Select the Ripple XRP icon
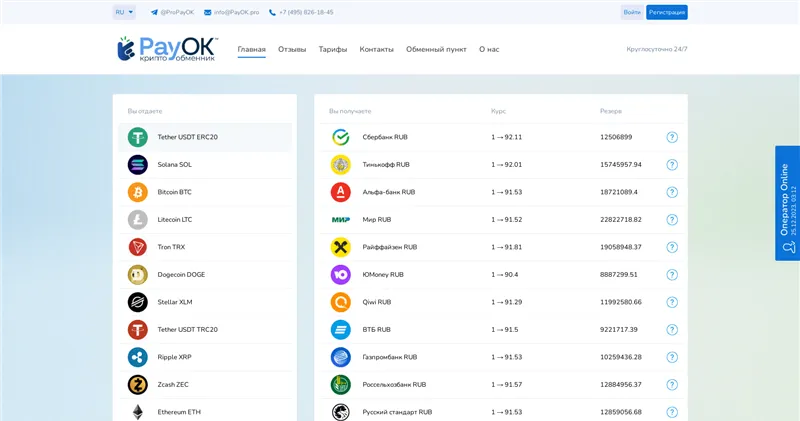The height and width of the screenshot is (421, 800). [x=138, y=357]
